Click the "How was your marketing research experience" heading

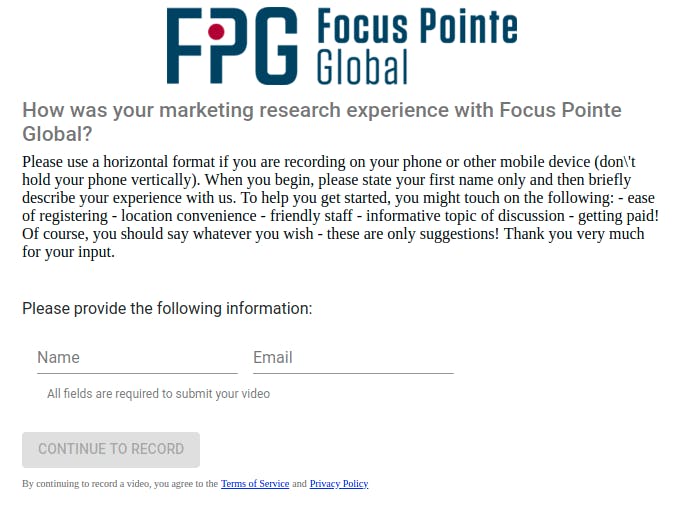321,121
